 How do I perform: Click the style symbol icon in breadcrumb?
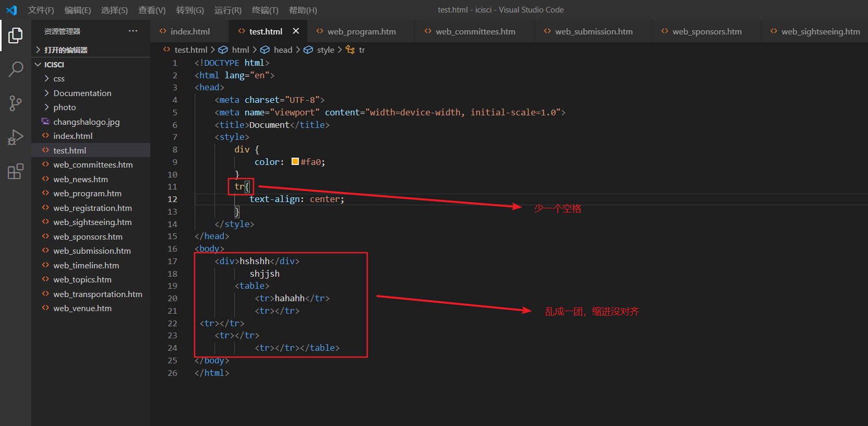pyautogui.click(x=308, y=50)
